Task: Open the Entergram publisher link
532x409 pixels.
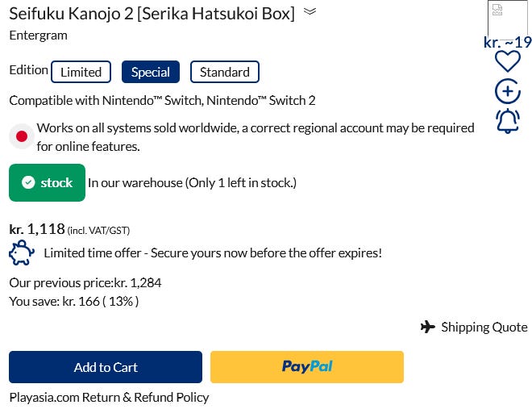Action: pyautogui.click(x=38, y=35)
